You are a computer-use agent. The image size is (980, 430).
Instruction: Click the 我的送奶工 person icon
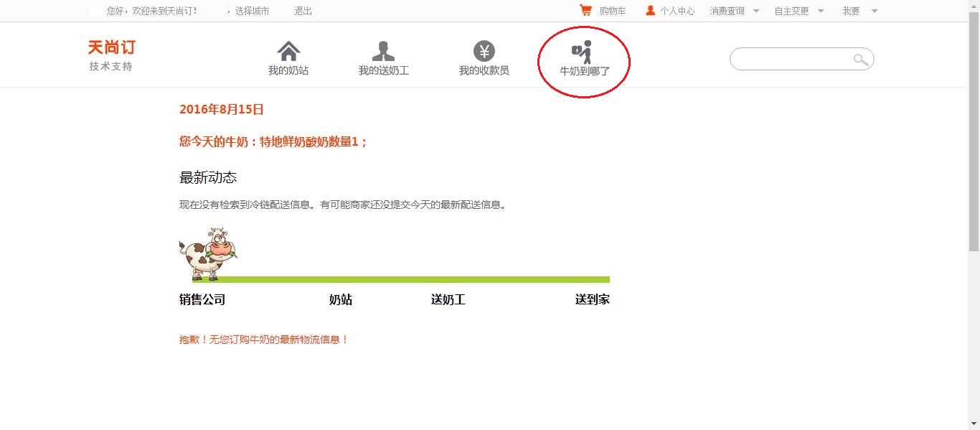(383, 51)
